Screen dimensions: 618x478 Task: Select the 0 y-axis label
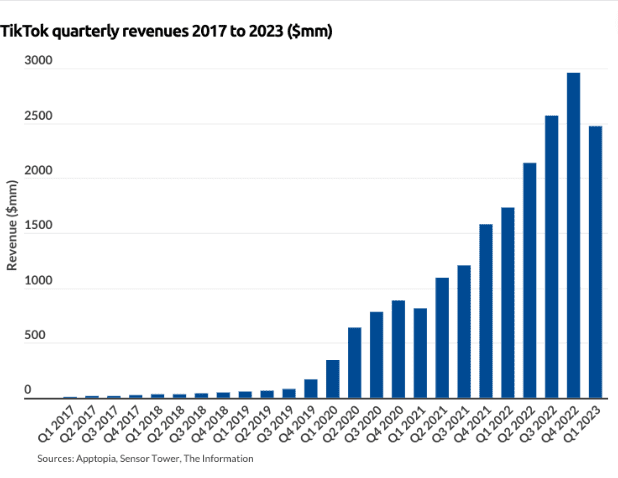28,389
